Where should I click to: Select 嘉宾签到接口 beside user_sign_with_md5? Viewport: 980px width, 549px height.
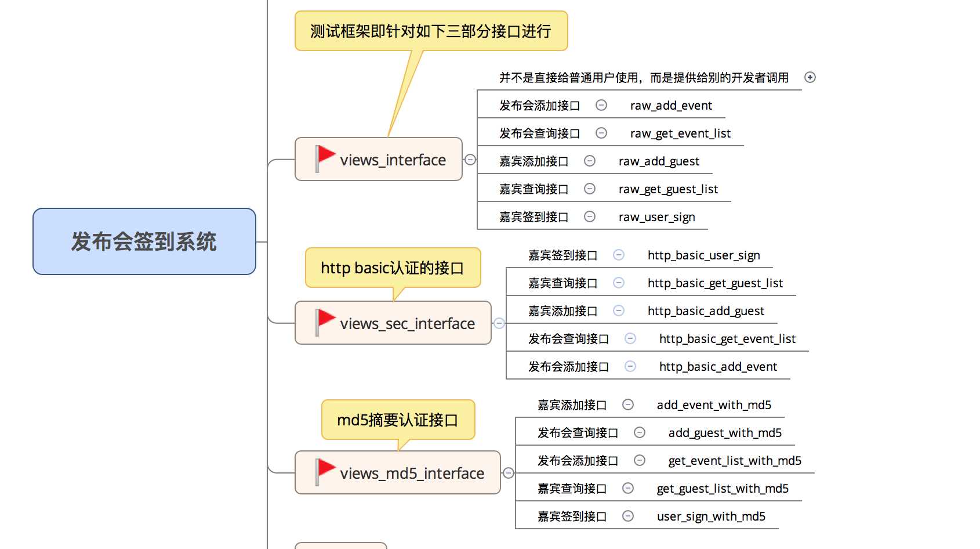coord(572,517)
